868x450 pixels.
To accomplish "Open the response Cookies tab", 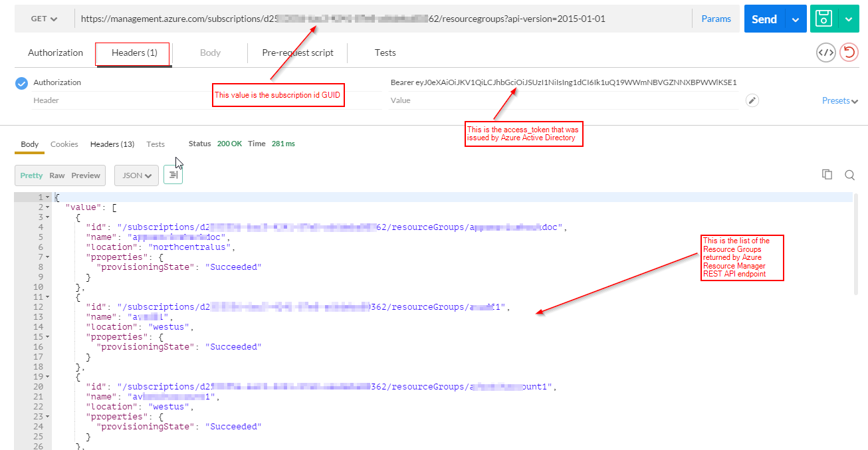I will [x=64, y=144].
